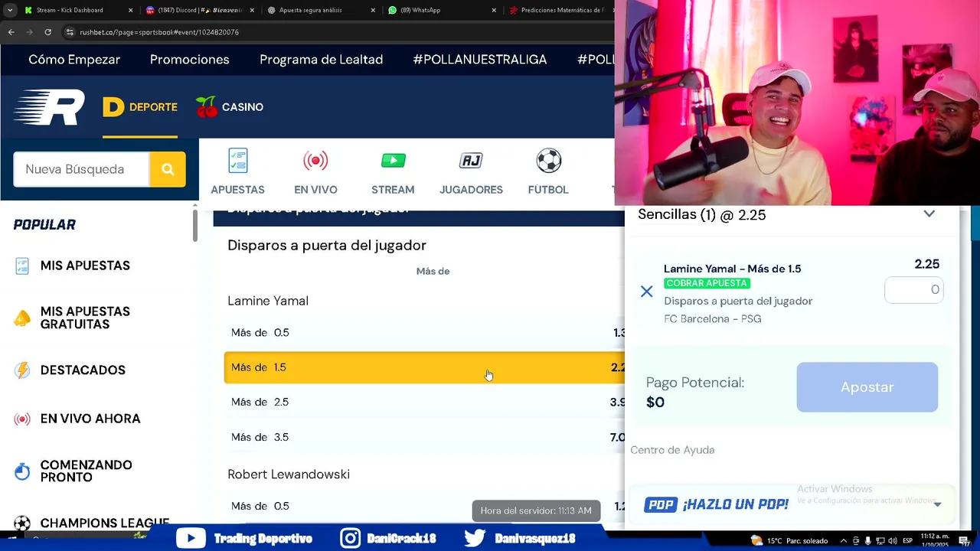Go to Mis Apuestas in sidebar
980x551 pixels.
tap(85, 266)
